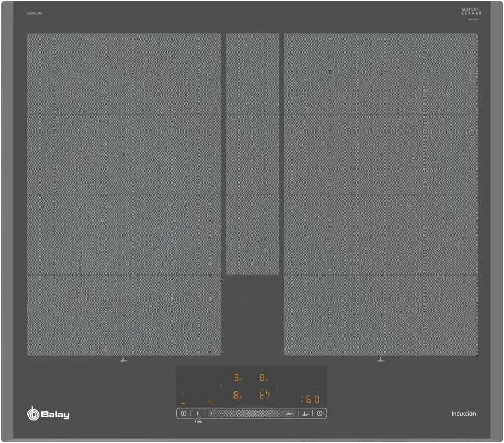
Task: Select the 160 timer display value
Action: coord(310,399)
